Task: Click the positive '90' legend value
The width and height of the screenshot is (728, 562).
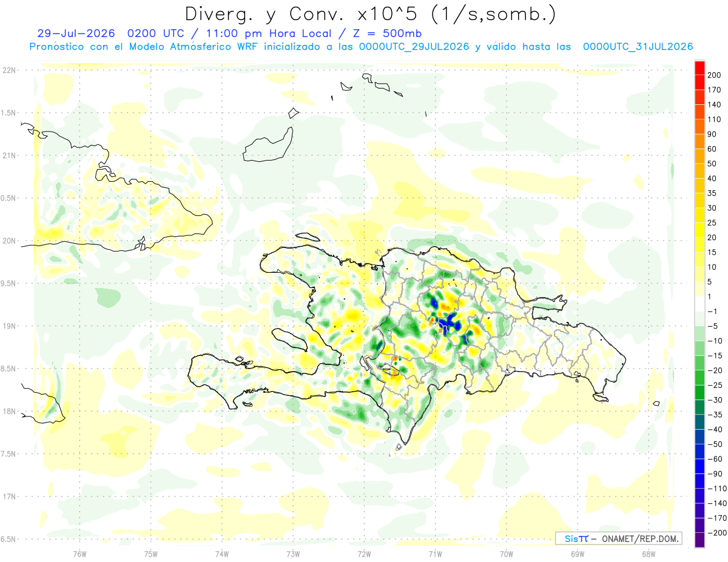Action: tap(713, 134)
